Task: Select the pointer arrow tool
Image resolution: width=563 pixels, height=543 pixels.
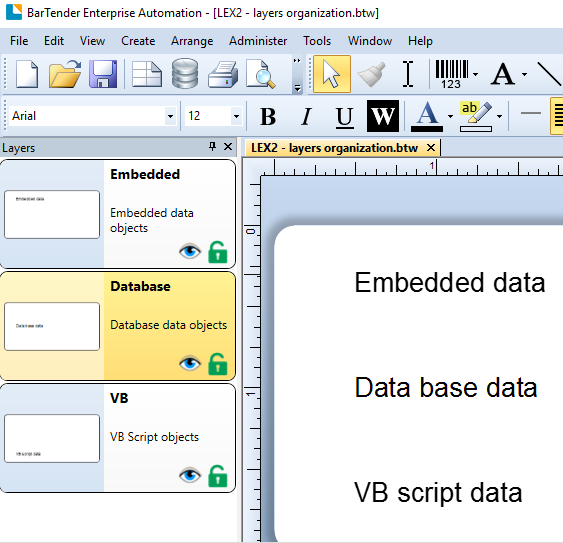Action: (x=332, y=74)
